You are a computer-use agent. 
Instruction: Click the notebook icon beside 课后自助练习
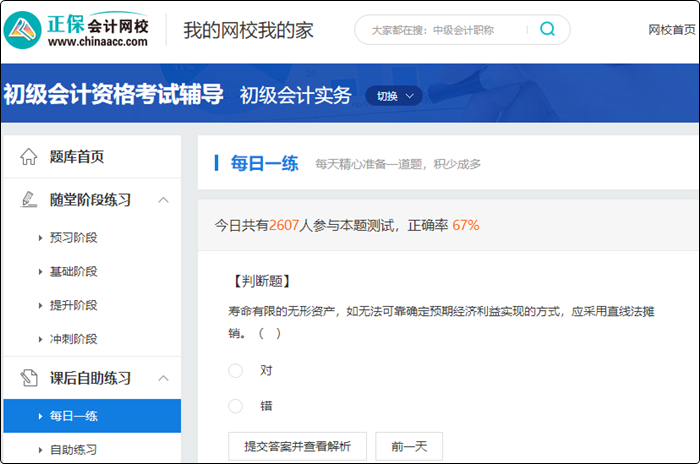[29, 378]
